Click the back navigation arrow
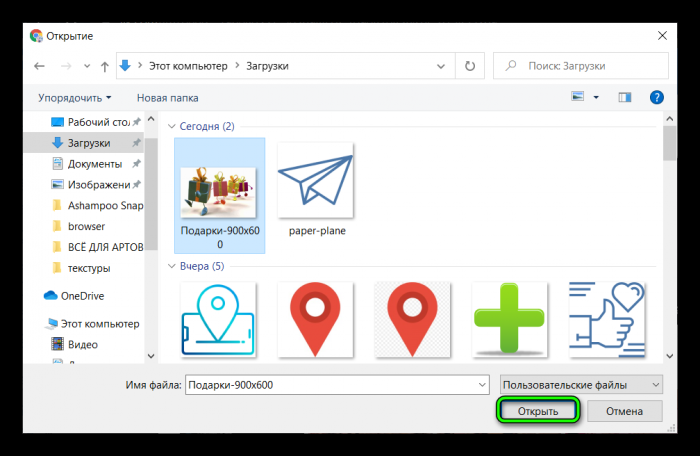The height and width of the screenshot is (456, 700). [40, 66]
